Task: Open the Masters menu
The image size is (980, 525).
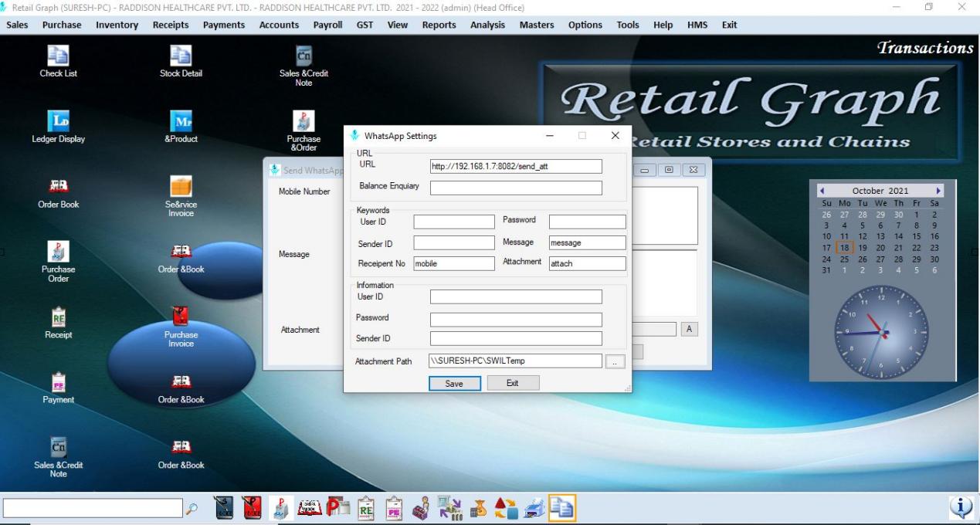Action: [537, 25]
